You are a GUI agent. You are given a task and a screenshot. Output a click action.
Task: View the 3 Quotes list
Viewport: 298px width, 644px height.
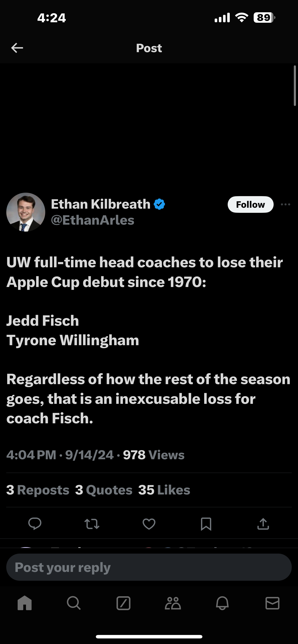point(104,490)
